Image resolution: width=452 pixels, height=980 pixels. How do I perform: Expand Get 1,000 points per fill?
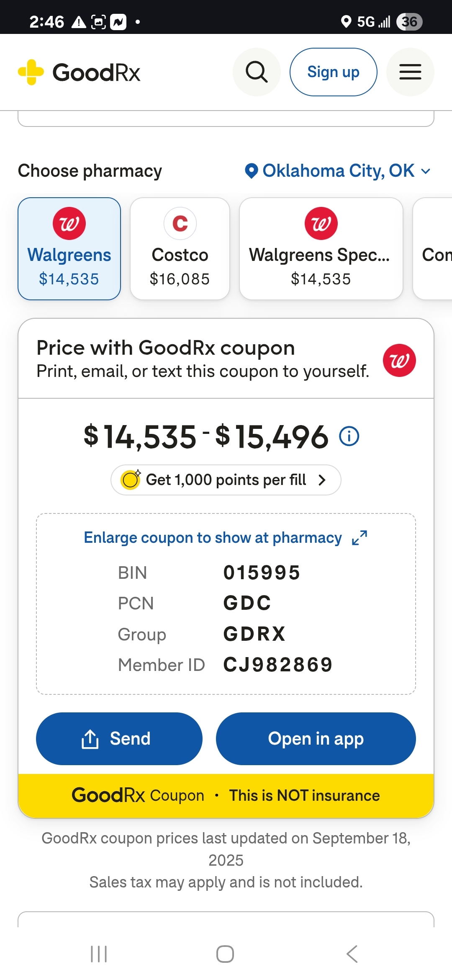click(226, 480)
